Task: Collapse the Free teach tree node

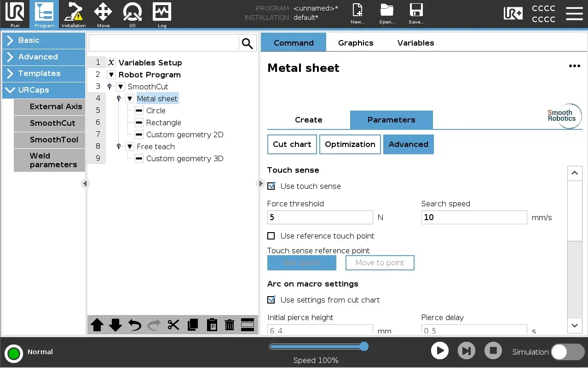Action: pyautogui.click(x=130, y=146)
